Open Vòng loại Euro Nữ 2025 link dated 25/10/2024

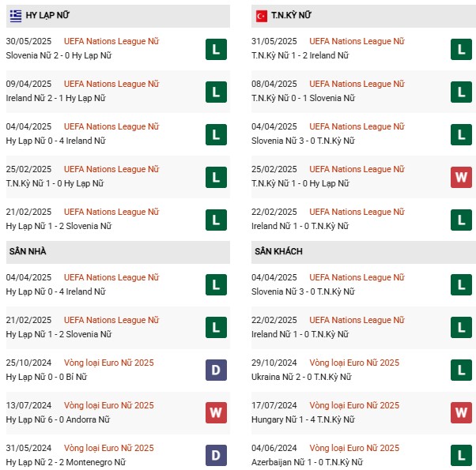pos(108,363)
